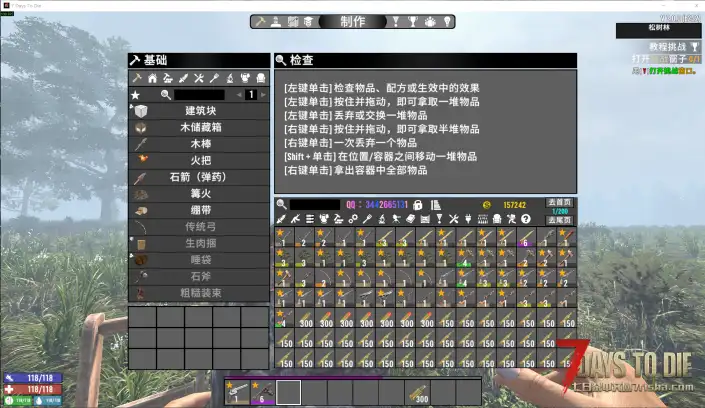
Task: Select the 粗糙装束 recipe
Action: click(199, 293)
